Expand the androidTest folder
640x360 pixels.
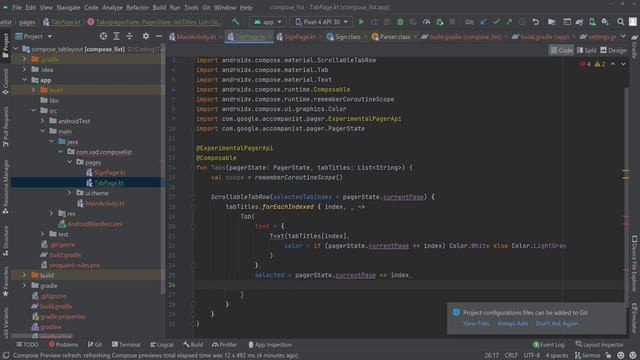click(x=42, y=121)
